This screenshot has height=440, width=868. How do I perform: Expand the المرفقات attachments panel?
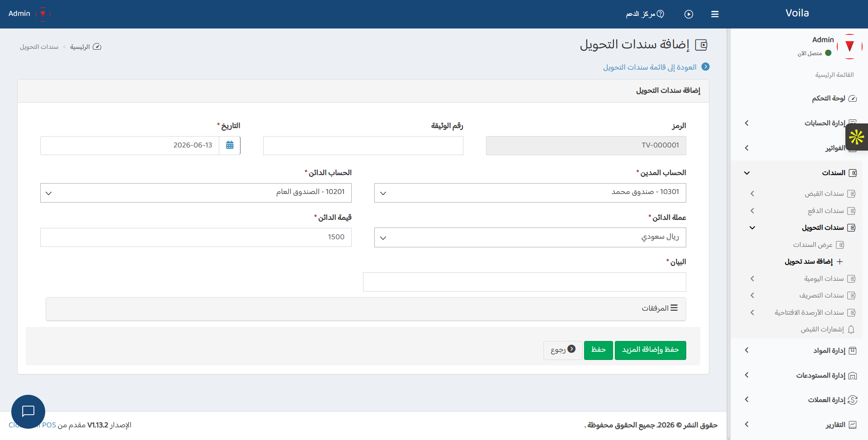[x=366, y=309]
